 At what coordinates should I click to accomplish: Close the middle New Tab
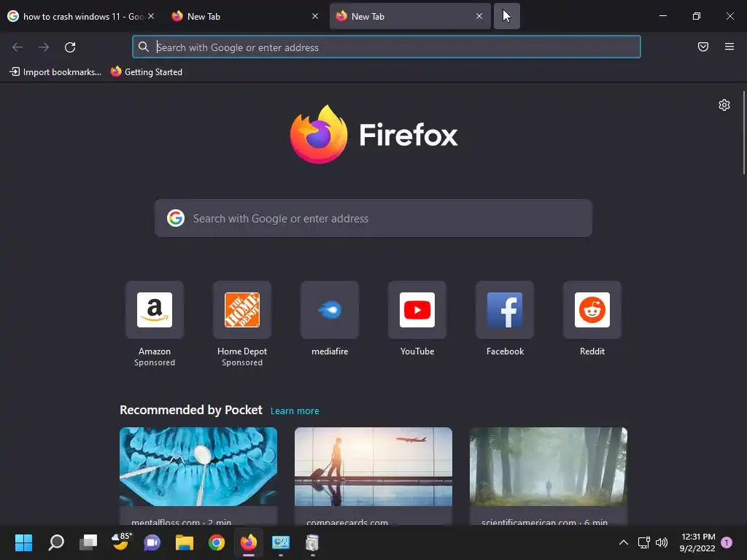coord(315,16)
